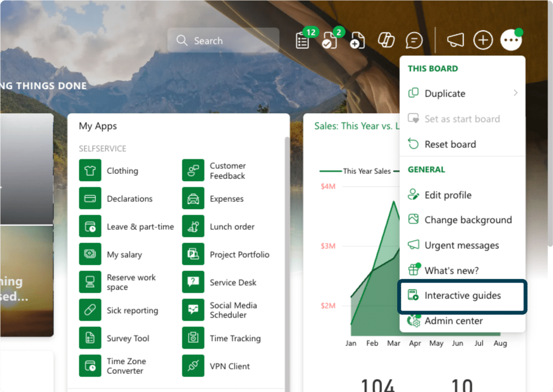Open the Time Tracking app icon
The height and width of the screenshot is (392, 553).
[x=193, y=338]
